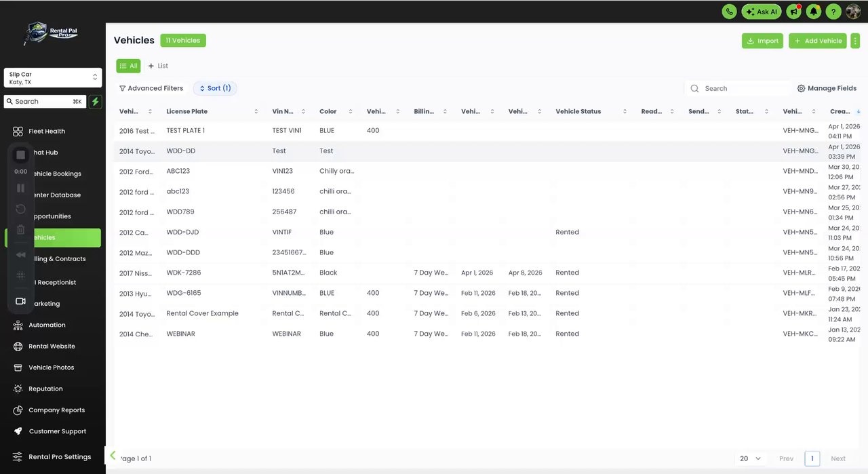Image resolution: width=868 pixels, height=474 pixels.
Task: Click the sidebar Search field
Action: pos(45,102)
